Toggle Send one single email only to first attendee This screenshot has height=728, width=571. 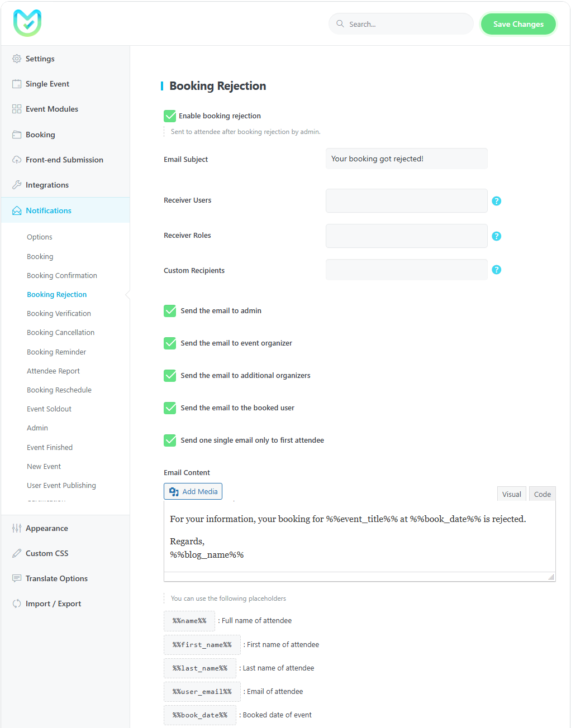point(170,440)
